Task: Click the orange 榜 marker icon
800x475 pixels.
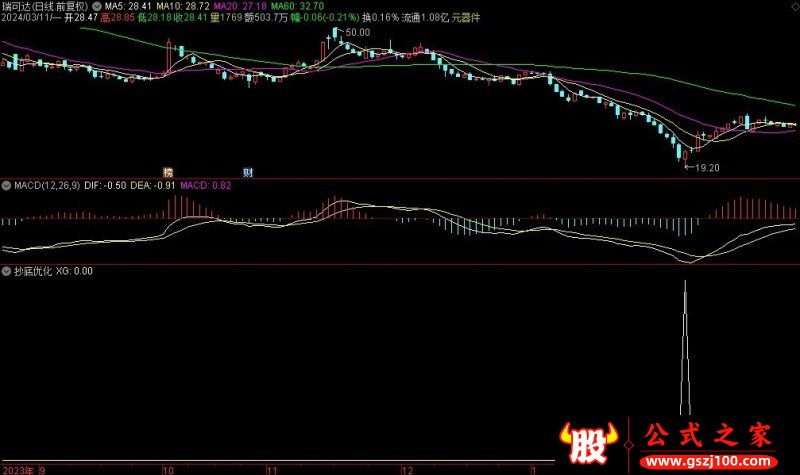Action: 167,172
